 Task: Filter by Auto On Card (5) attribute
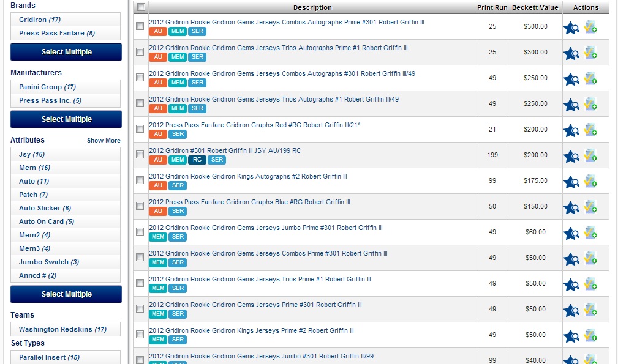[x=47, y=221]
